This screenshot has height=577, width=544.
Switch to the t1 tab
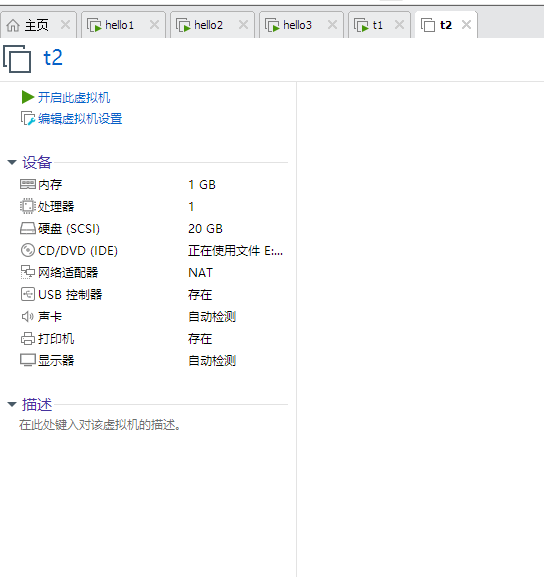pos(378,25)
